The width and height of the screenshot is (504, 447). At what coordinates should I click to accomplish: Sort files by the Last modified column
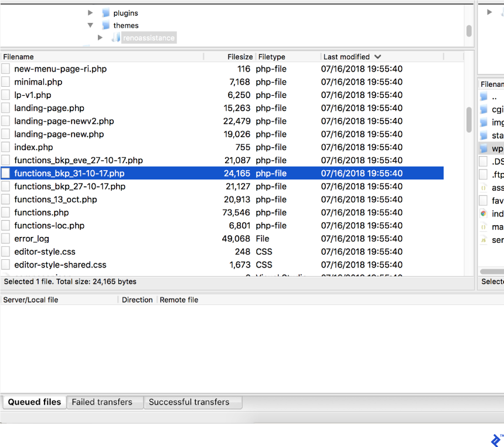(346, 56)
